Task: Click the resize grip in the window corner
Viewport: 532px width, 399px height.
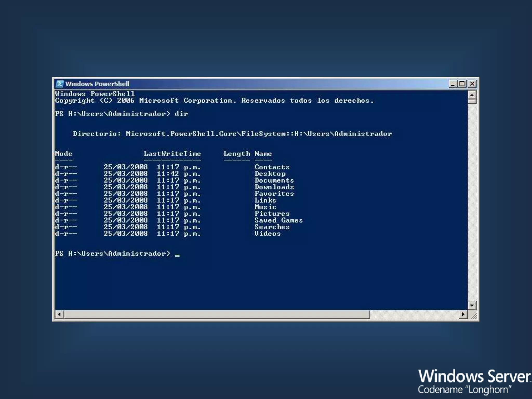Action: (x=474, y=316)
